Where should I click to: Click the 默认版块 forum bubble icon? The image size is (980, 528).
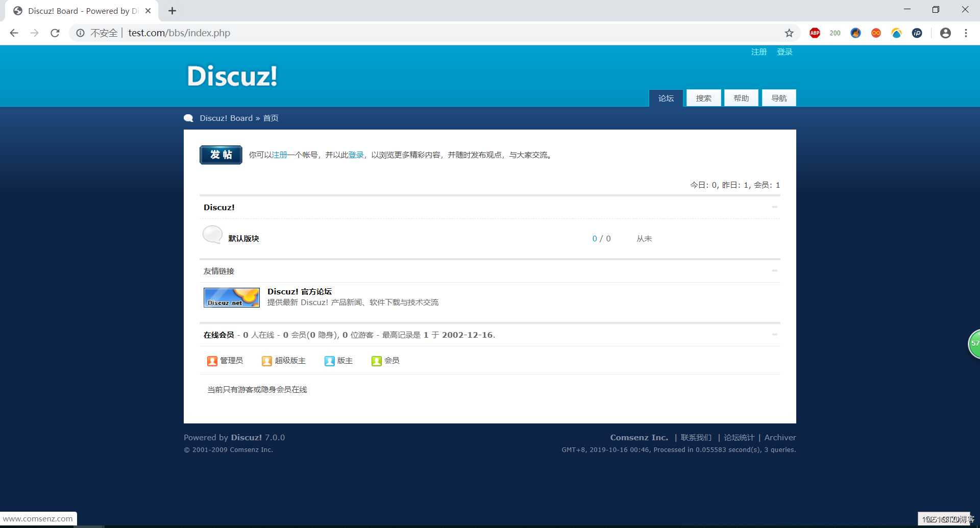[x=212, y=235]
